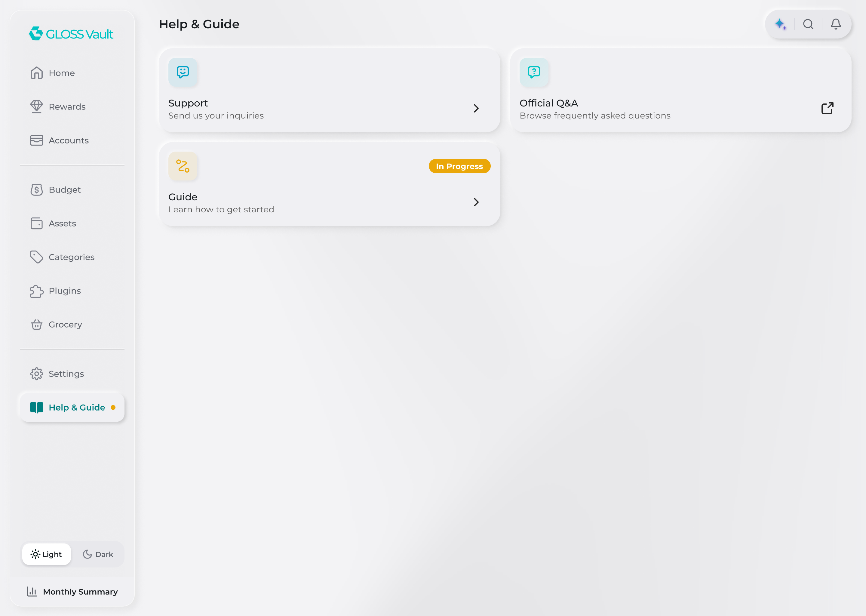Click the Grocery basket icon
Image resolution: width=866 pixels, height=616 pixels.
coord(36,325)
